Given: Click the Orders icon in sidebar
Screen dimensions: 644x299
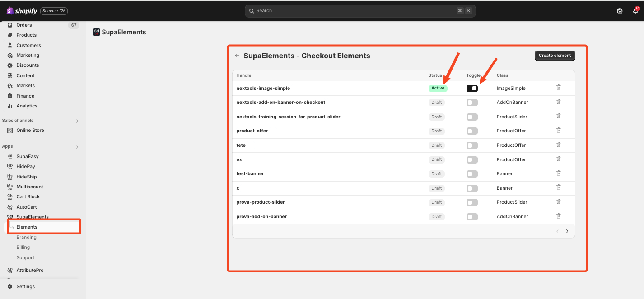Looking at the screenshot, I should point(10,25).
